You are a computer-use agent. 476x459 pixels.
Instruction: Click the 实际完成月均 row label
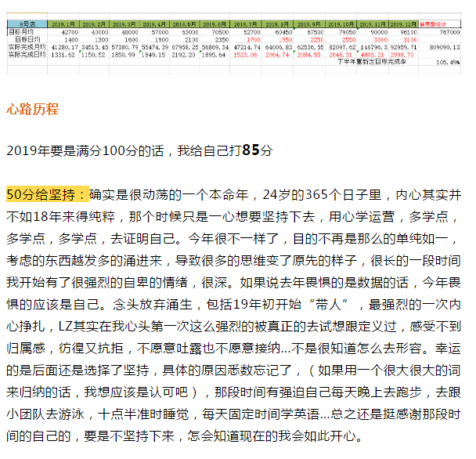pyautogui.click(x=24, y=47)
